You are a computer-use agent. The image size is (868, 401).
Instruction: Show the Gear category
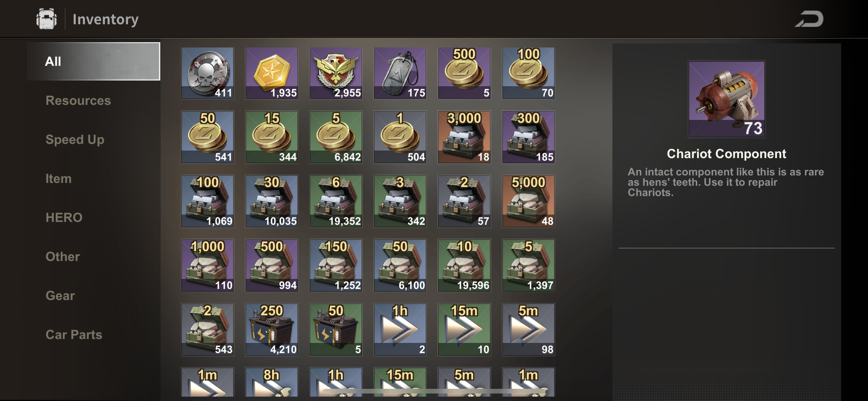coord(60,295)
